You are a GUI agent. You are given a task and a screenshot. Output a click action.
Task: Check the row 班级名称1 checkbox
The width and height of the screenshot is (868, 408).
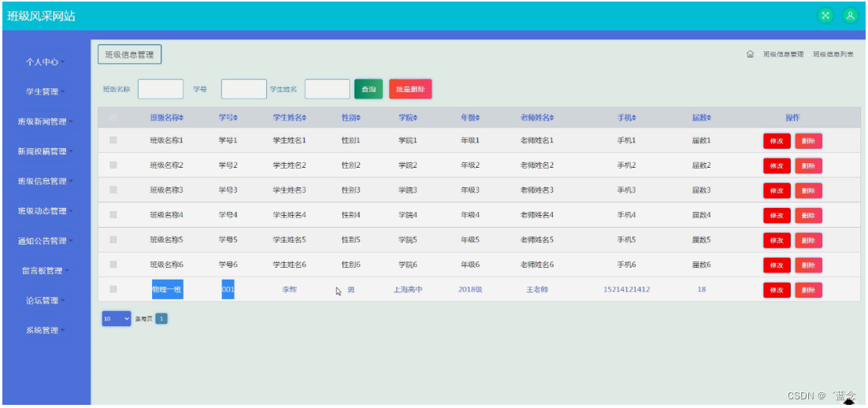pos(113,140)
